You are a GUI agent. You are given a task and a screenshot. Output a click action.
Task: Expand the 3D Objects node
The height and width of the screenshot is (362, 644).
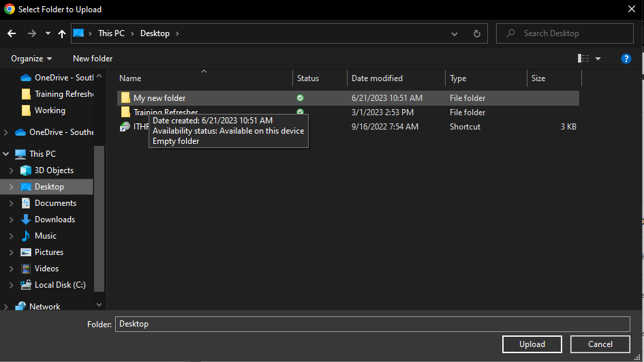click(12, 170)
